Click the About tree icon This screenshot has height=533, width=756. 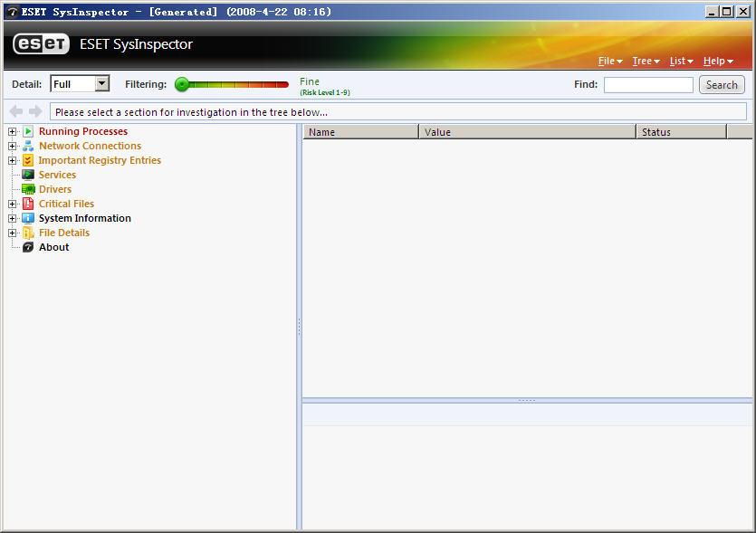pos(28,247)
